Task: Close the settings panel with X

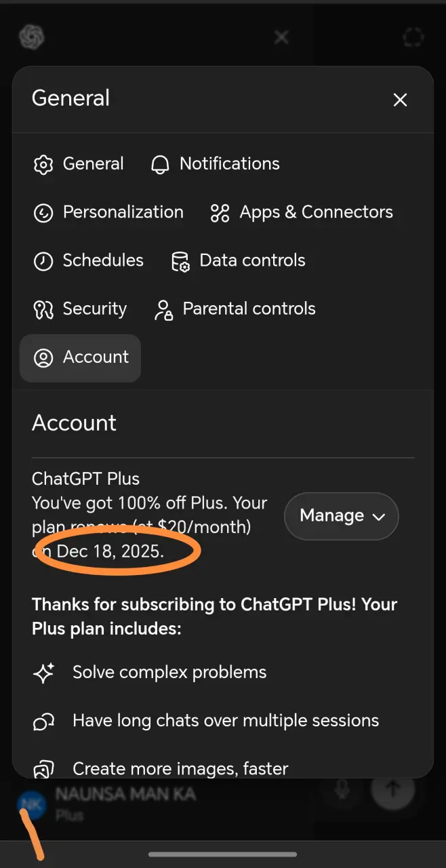Action: pyautogui.click(x=400, y=100)
